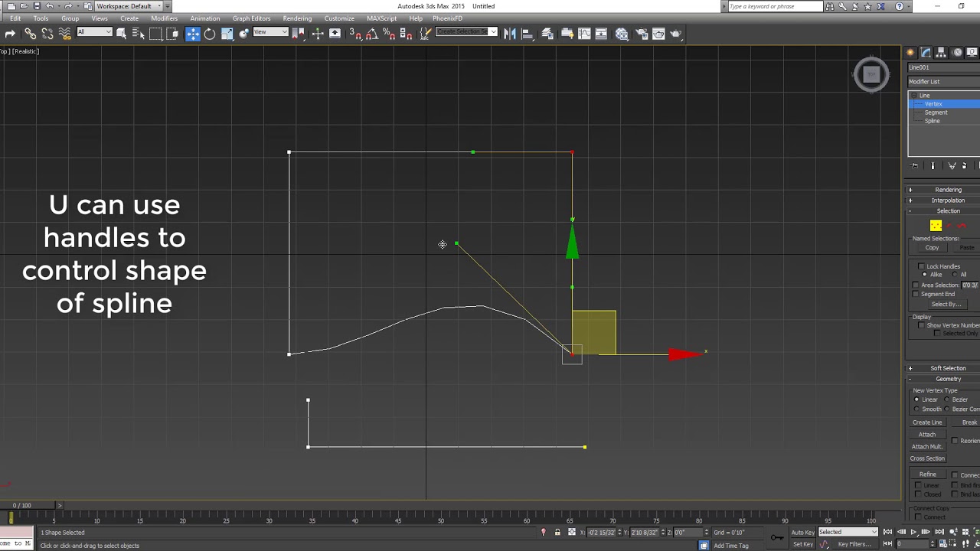Click the Bind to Space Warp icon
The height and width of the screenshot is (551, 980).
click(x=64, y=34)
